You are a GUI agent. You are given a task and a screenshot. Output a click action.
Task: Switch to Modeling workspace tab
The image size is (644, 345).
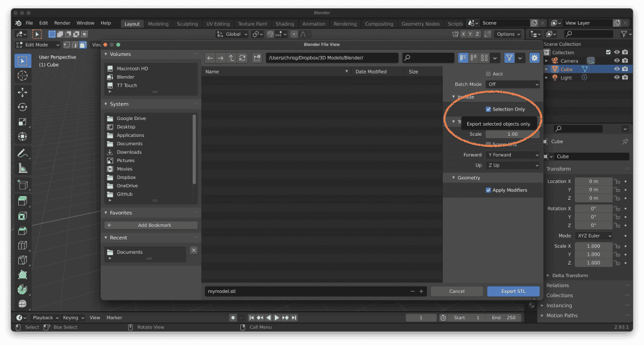158,24
